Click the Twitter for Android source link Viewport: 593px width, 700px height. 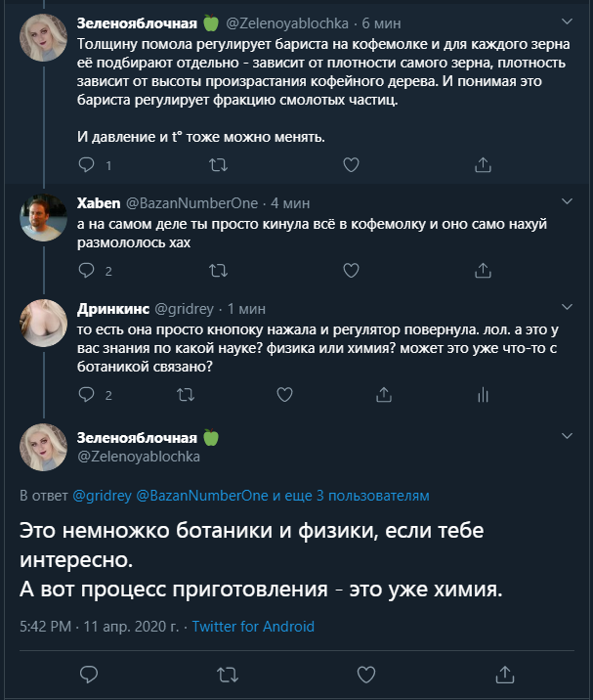(x=253, y=626)
